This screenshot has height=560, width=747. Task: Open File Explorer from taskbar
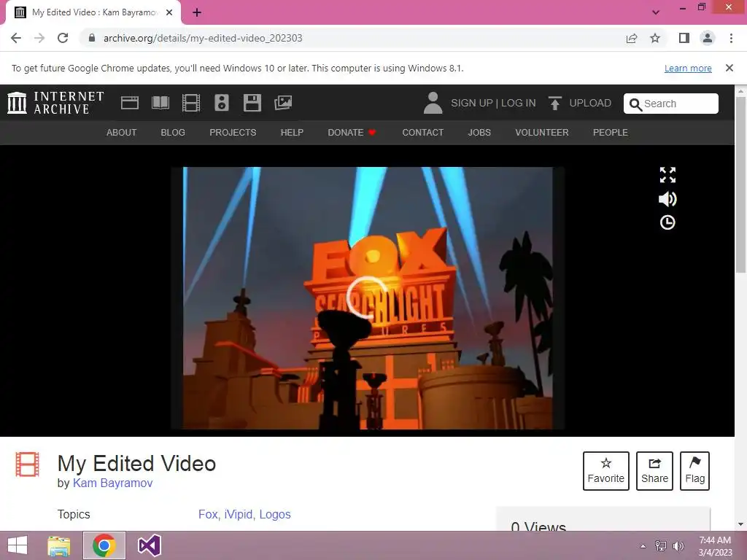(59, 545)
